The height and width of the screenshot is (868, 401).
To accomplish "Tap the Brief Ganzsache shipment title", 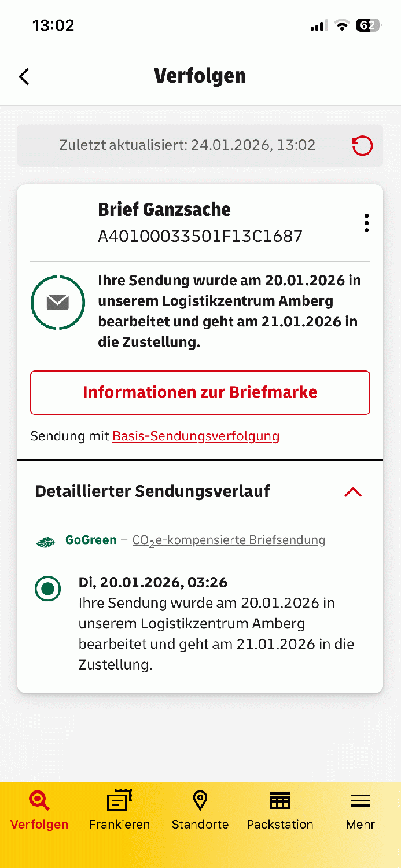I will click(x=164, y=209).
